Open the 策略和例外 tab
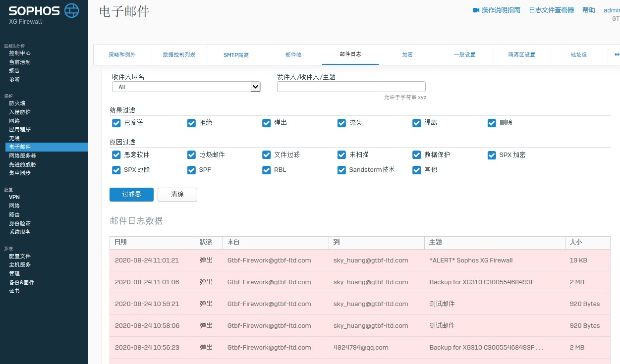Image resolution: width=620 pixels, height=364 pixels. [x=122, y=55]
